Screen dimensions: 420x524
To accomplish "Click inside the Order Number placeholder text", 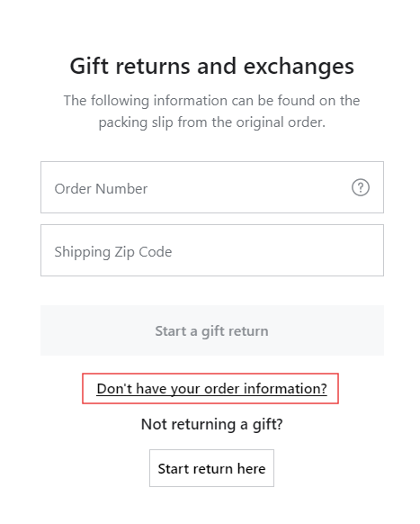I will click(x=101, y=189).
